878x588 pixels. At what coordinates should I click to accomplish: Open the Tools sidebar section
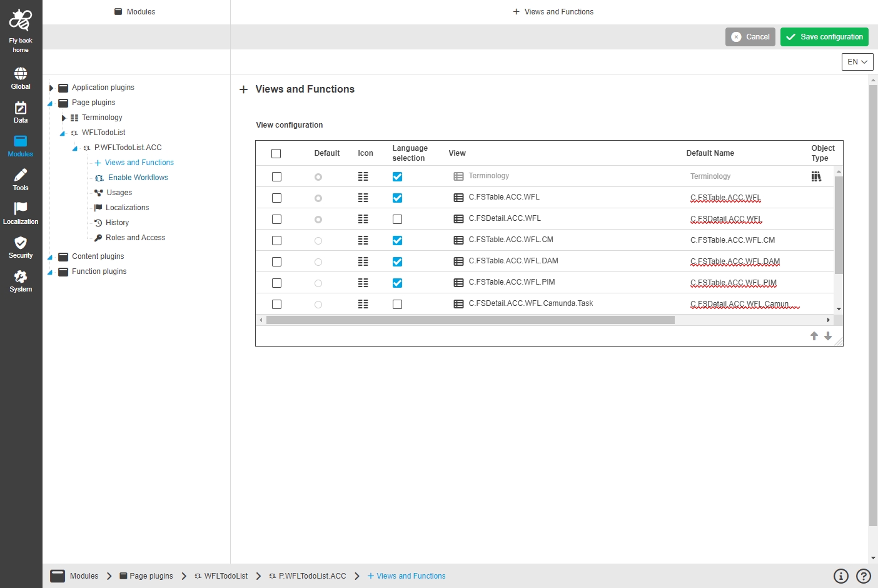coord(21,180)
